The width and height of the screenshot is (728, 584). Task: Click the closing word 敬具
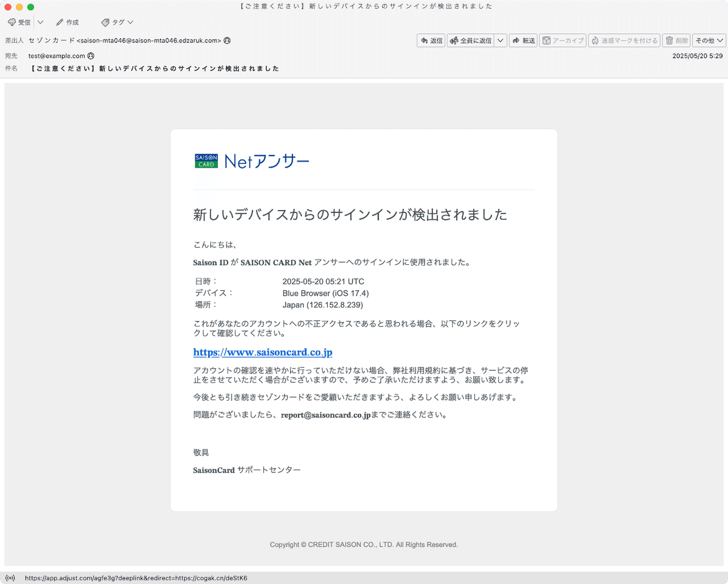(x=201, y=453)
